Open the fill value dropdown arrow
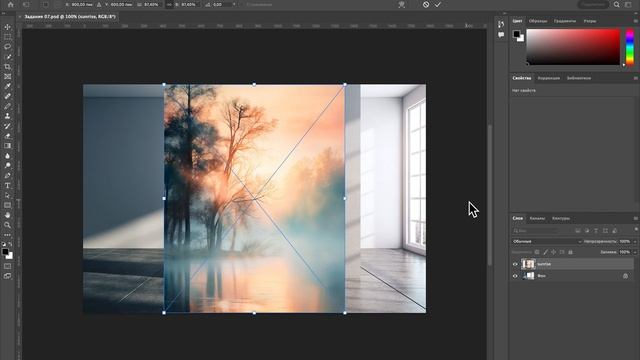This screenshot has height=360, width=640. point(635,252)
